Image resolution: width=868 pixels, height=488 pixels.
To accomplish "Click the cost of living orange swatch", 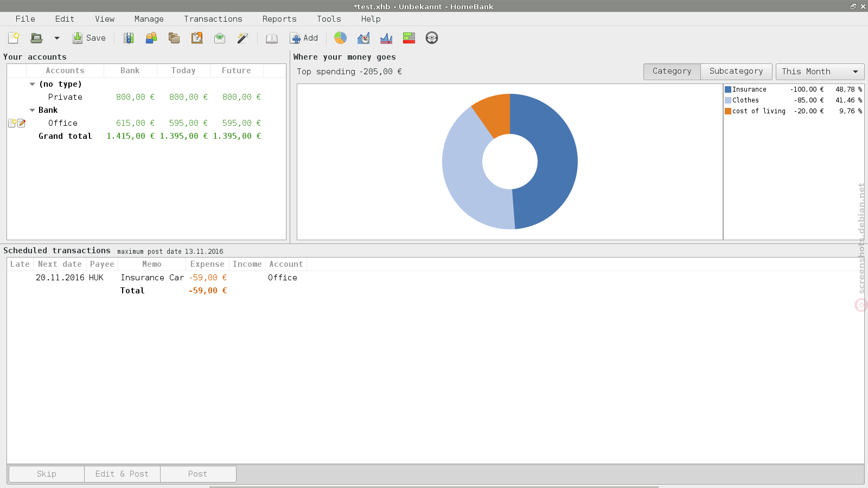I will (x=728, y=111).
